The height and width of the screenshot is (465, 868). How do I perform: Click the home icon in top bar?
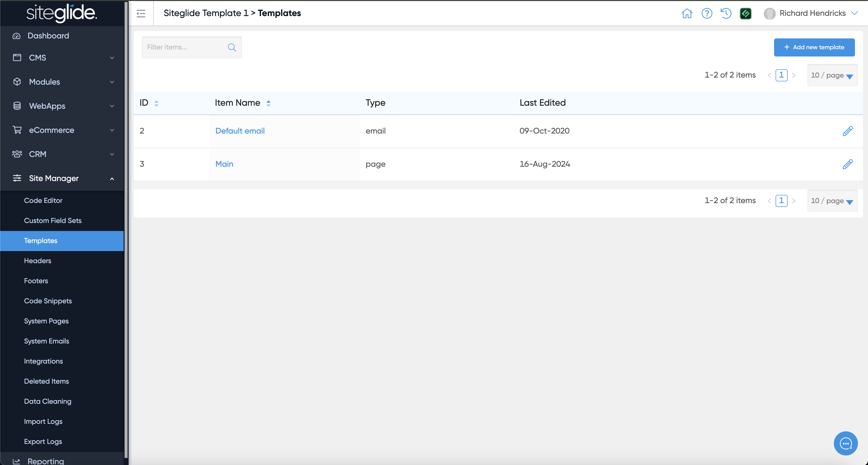(687, 14)
